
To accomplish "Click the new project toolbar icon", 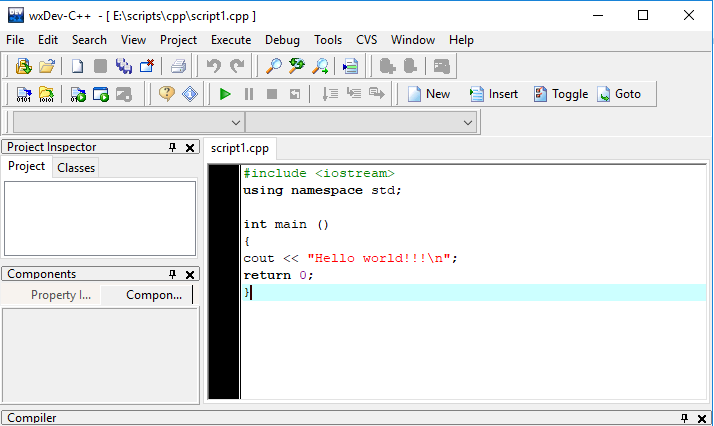I will coord(23,66).
